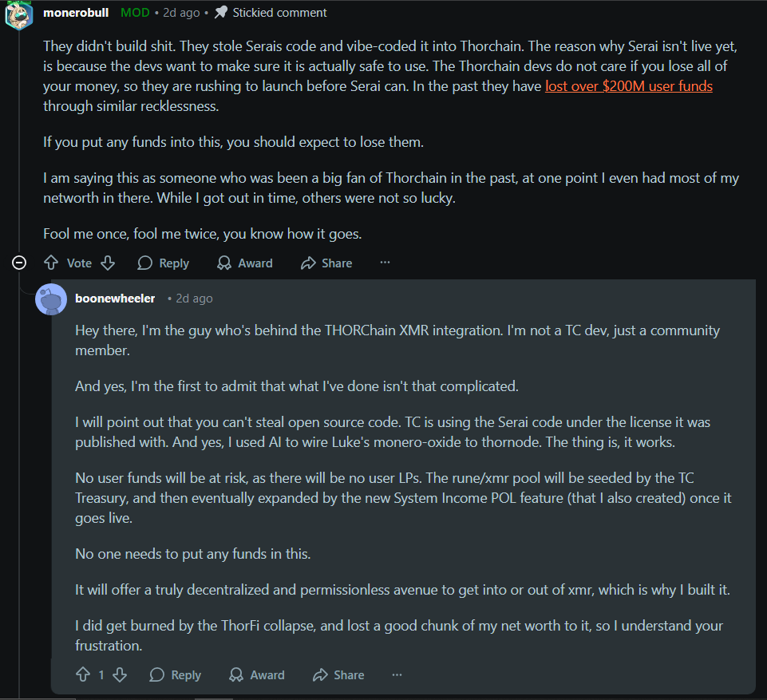Open boonewheeler's profile username
This screenshot has height=700, width=767.
[x=115, y=299]
